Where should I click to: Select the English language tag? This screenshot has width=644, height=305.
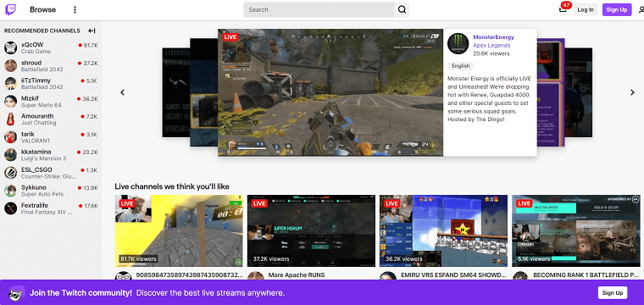pyautogui.click(x=460, y=66)
